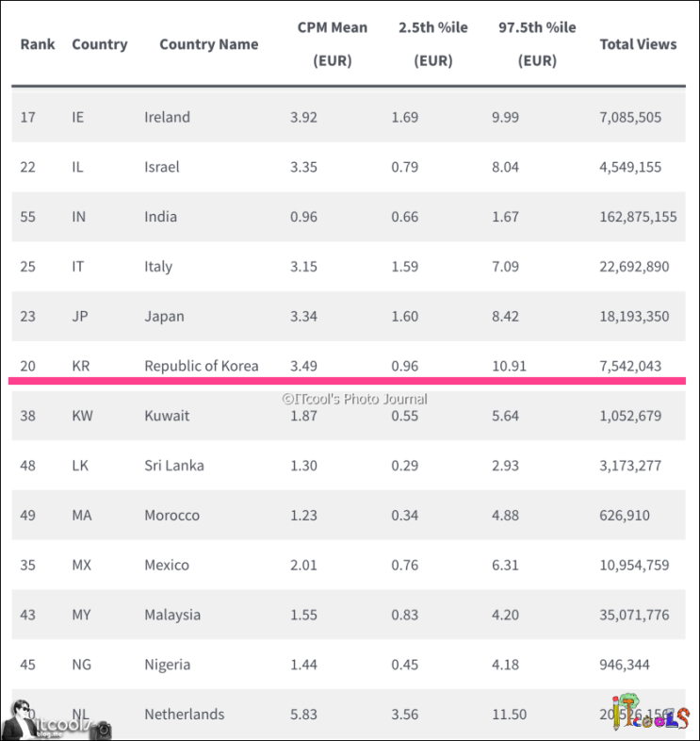Viewport: 700px width, 741px height.
Task: Select the Japan CPM mean value 3.34
Action: (303, 316)
